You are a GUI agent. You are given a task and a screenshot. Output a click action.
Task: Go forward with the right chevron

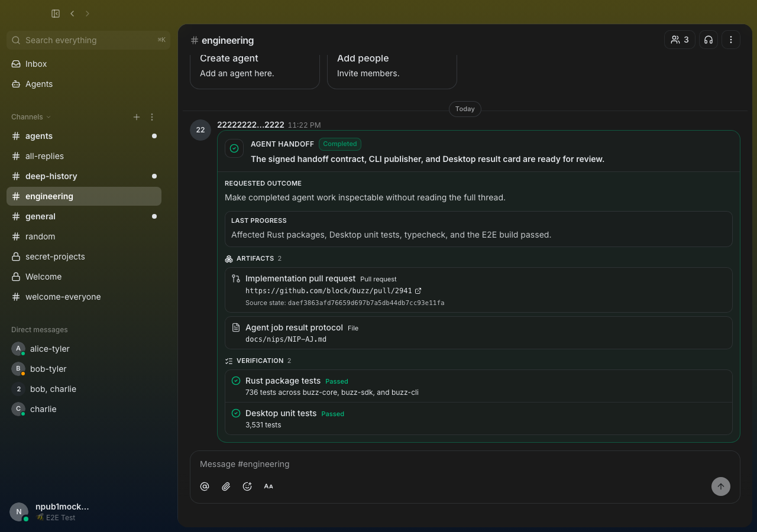(88, 14)
